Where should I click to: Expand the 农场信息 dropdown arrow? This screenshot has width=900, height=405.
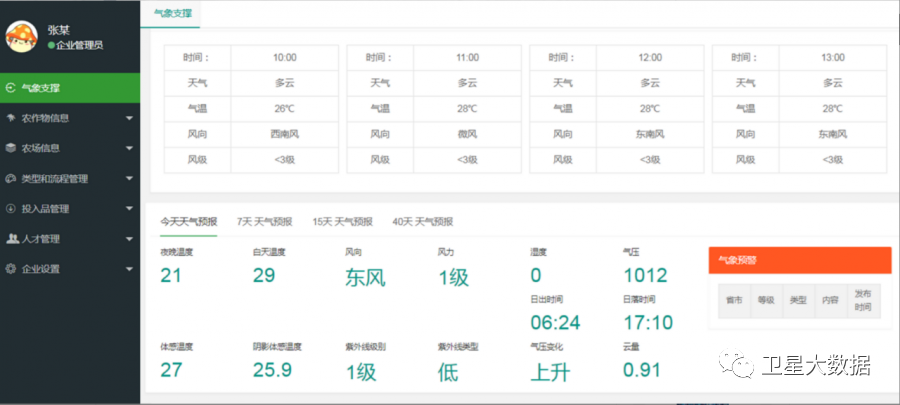(x=129, y=149)
